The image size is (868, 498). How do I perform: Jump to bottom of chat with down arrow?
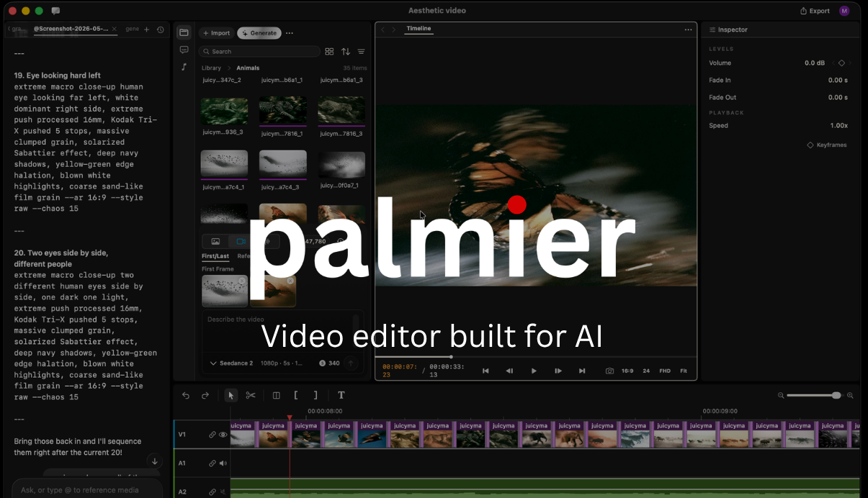(154, 461)
